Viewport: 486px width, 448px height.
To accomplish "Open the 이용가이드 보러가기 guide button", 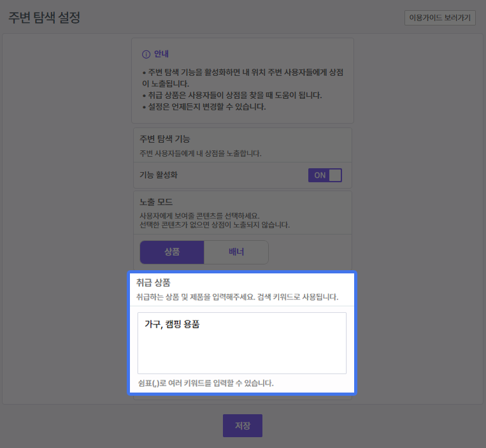I will tap(440, 18).
